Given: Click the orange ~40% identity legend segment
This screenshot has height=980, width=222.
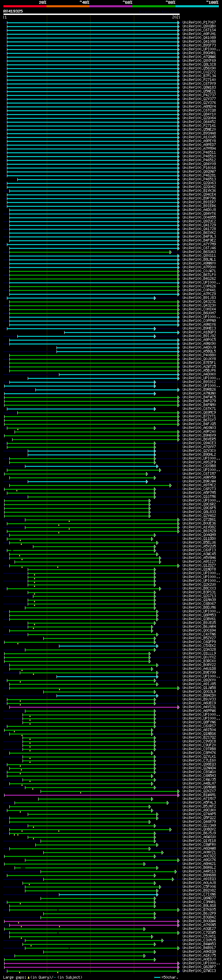Looking at the screenshot, I should click(68, 6).
